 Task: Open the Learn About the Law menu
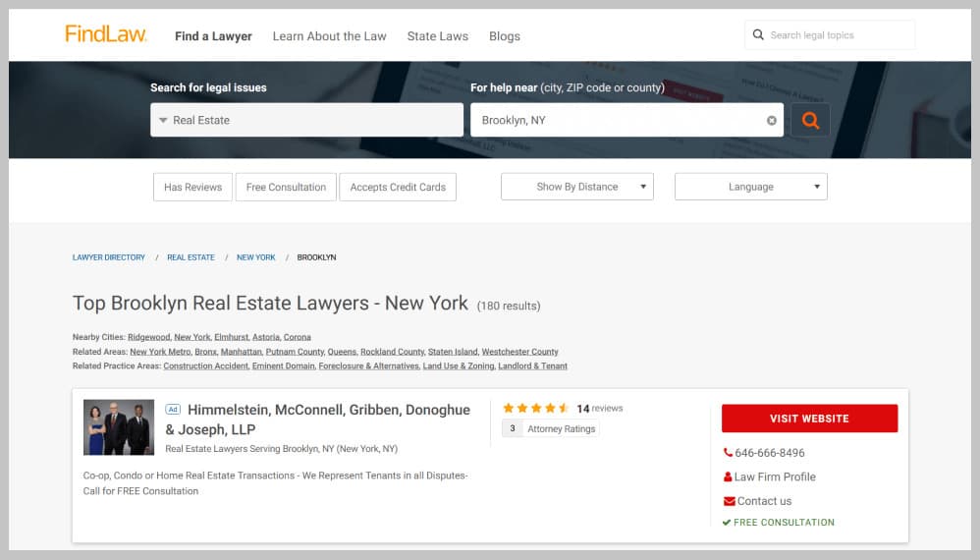point(329,36)
